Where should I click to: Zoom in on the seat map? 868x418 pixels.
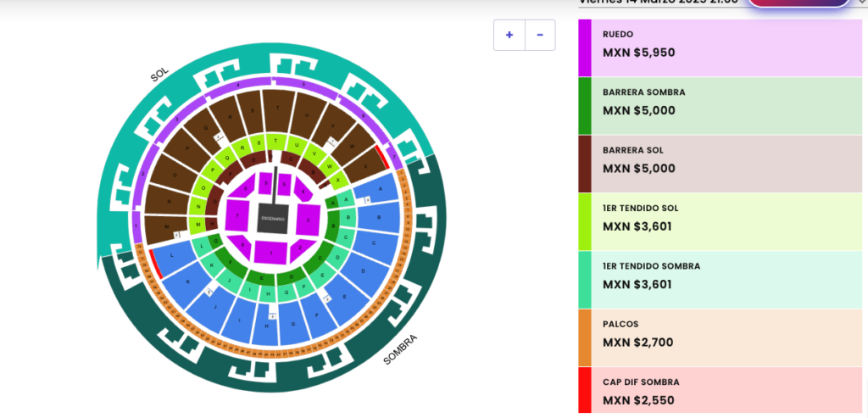point(509,35)
